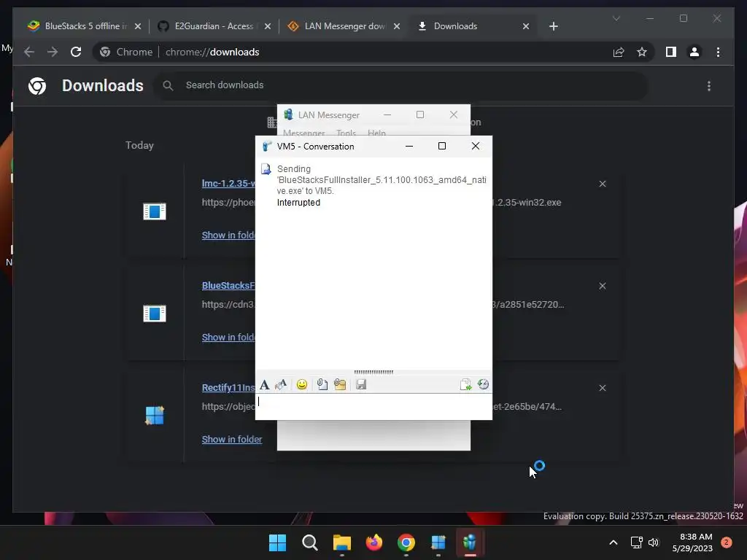This screenshot has width=747, height=560.
Task: Open Downloads page more actions menu
Action: 709,86
